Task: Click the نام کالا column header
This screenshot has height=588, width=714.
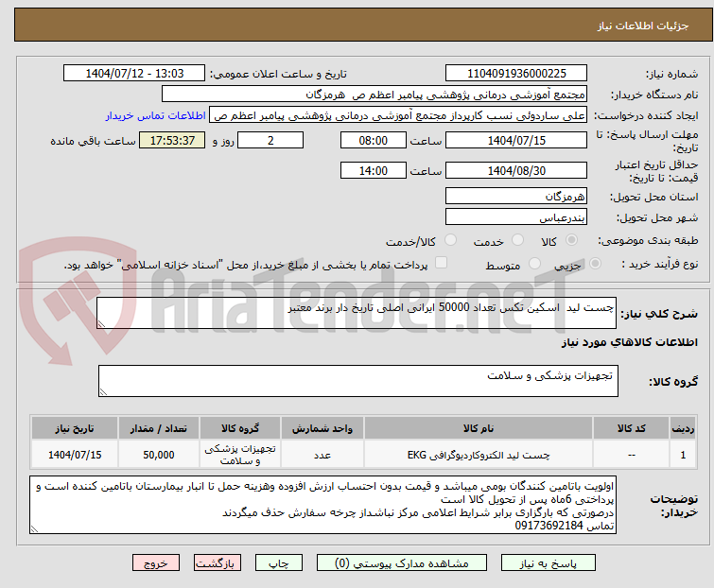Action: click(x=479, y=428)
